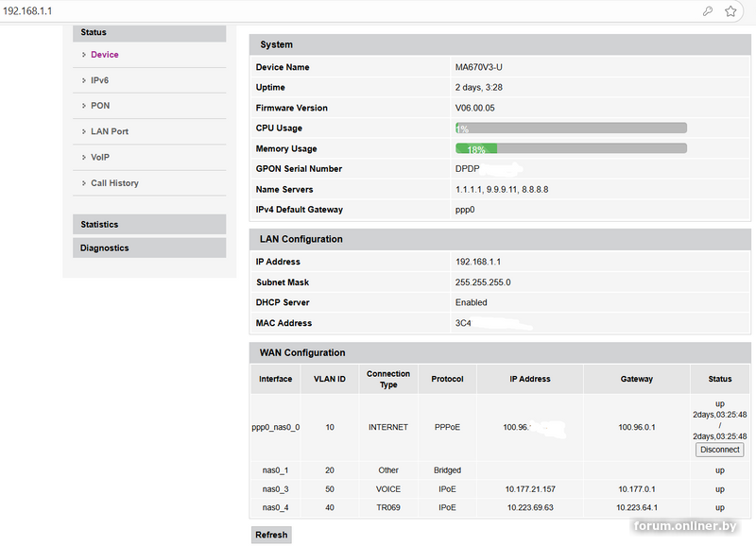Select PON in the sidebar

[100, 106]
